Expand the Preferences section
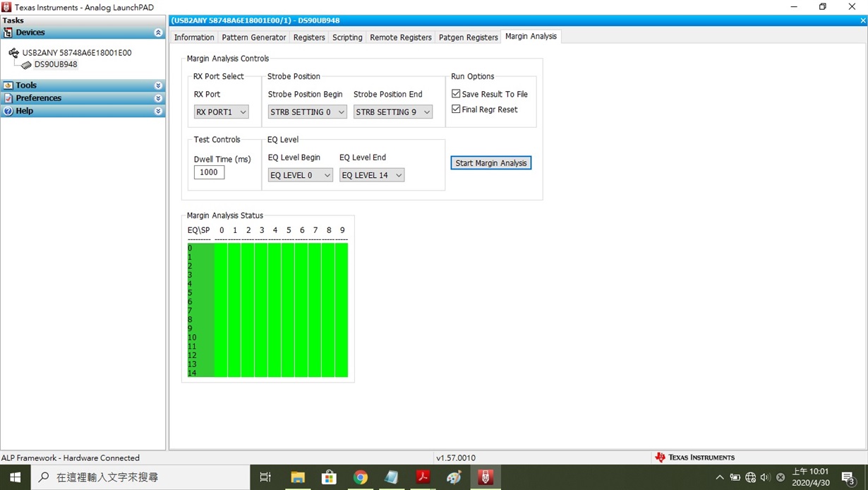 [158, 98]
